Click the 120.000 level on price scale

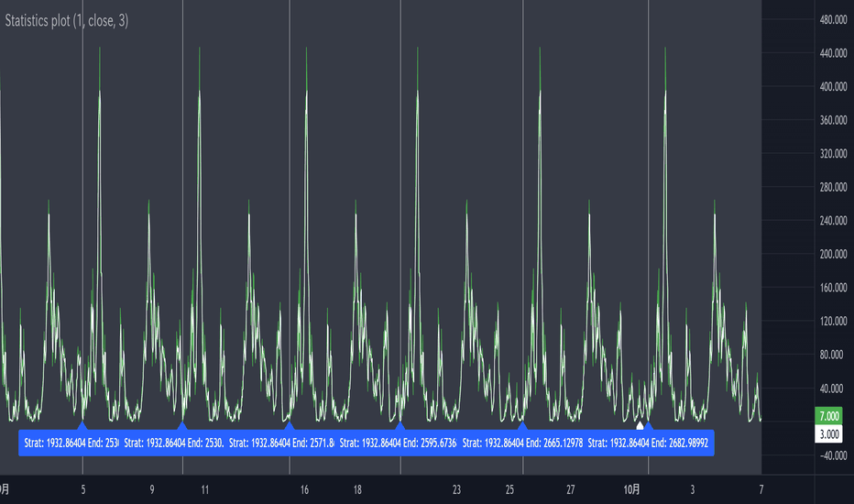pyautogui.click(x=833, y=321)
